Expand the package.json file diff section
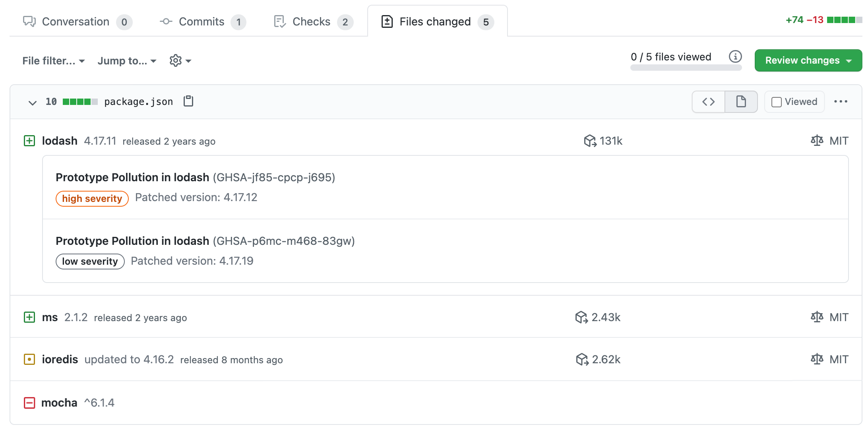The width and height of the screenshot is (868, 434). [31, 102]
